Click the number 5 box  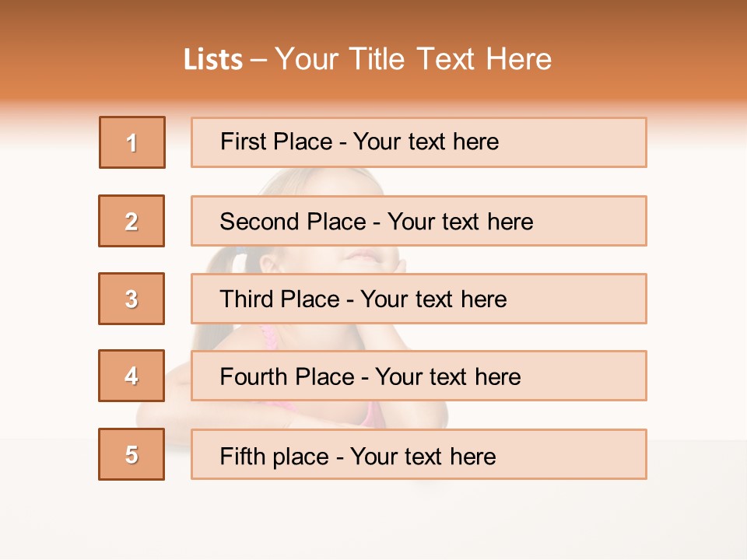132,454
